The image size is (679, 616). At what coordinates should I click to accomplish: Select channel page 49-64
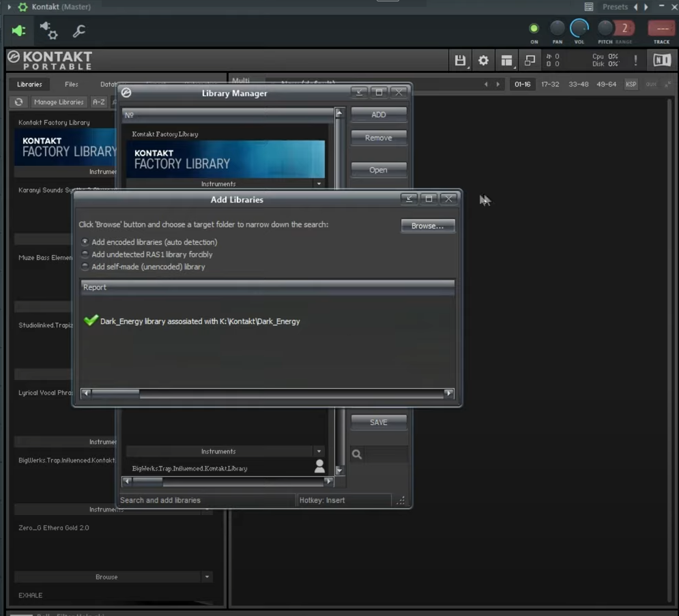tap(606, 85)
